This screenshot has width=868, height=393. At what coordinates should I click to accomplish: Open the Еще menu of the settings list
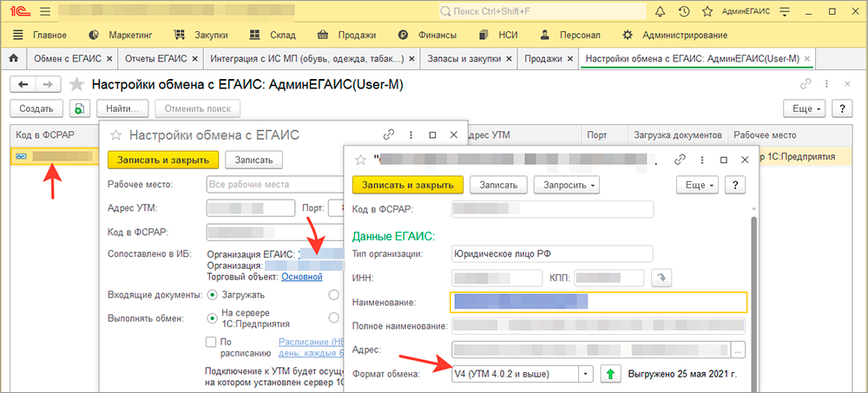click(x=806, y=108)
